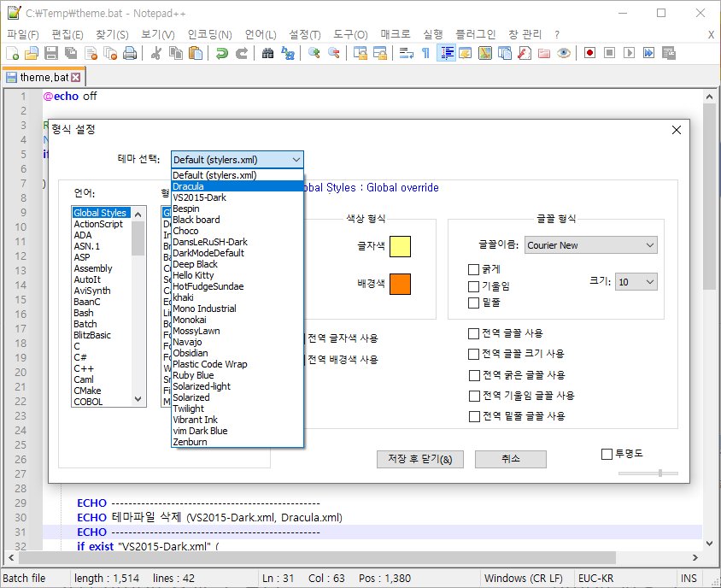This screenshot has width=721, height=588.
Task: Click the Zoom Out magnifier icon
Action: click(334, 53)
